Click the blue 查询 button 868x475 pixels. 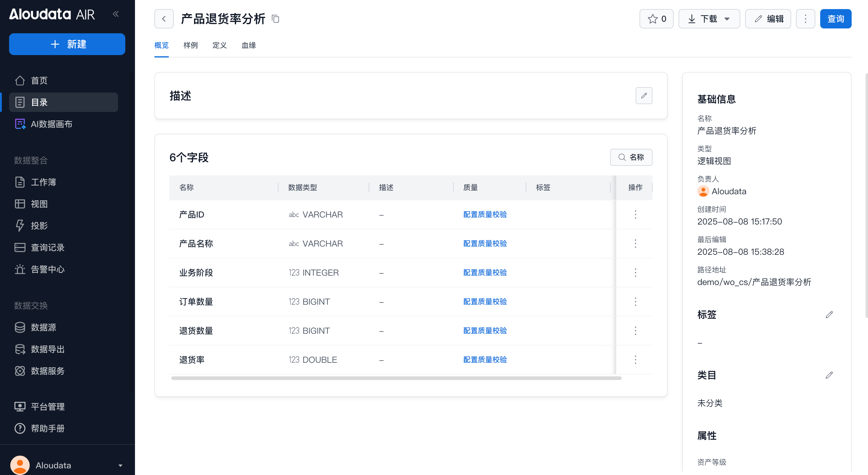pyautogui.click(x=835, y=19)
